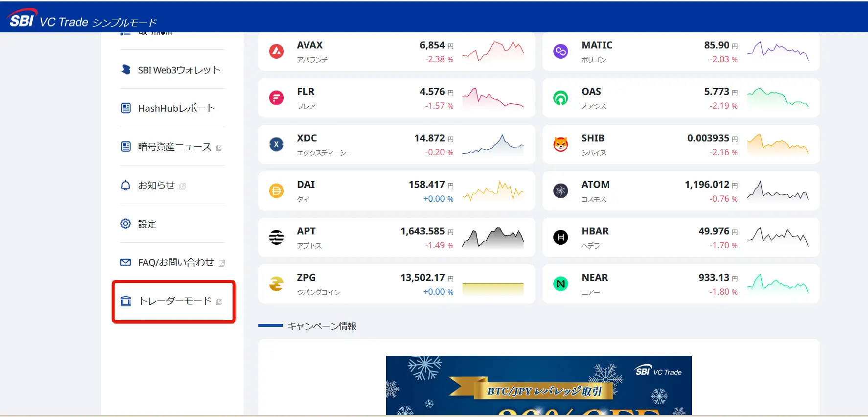The height and width of the screenshot is (417, 868).
Task: Select the SHIB price 0.003935 円
Action: click(x=712, y=138)
